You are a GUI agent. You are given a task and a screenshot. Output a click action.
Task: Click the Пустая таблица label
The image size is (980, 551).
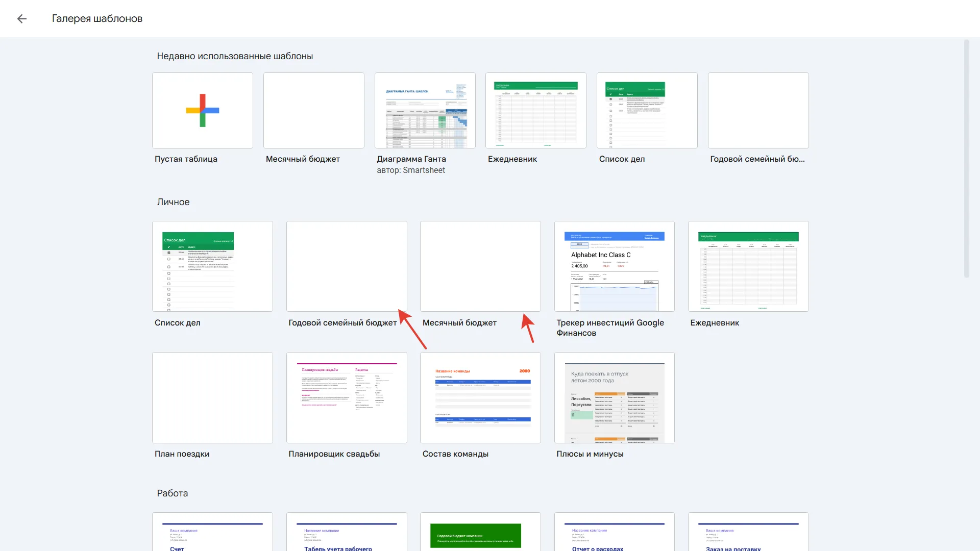pos(186,159)
